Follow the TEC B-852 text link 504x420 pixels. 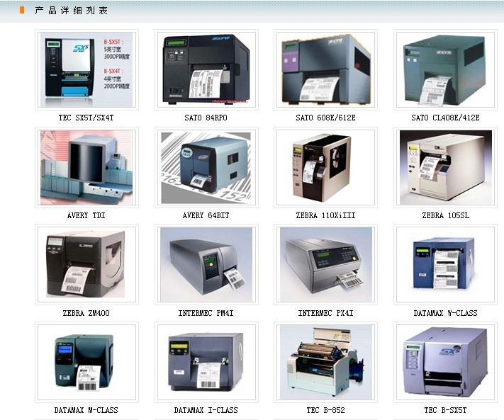(x=326, y=410)
